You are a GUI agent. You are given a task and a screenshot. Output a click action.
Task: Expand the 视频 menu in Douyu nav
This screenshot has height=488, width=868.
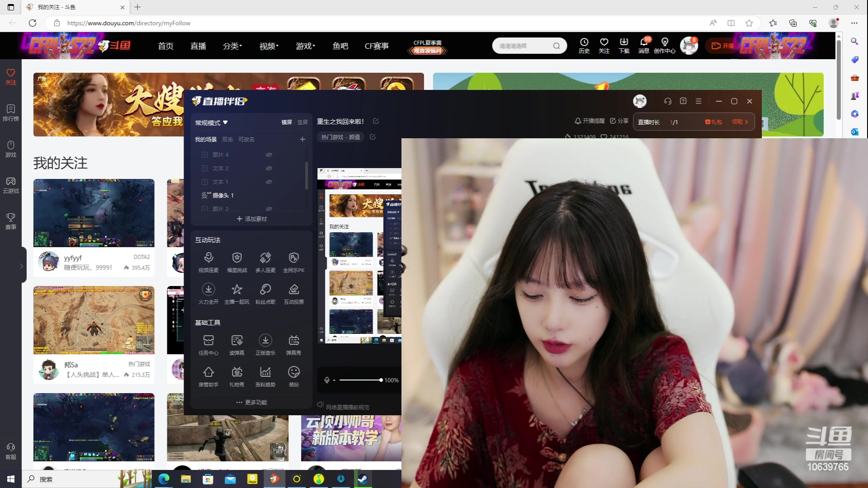coord(269,46)
